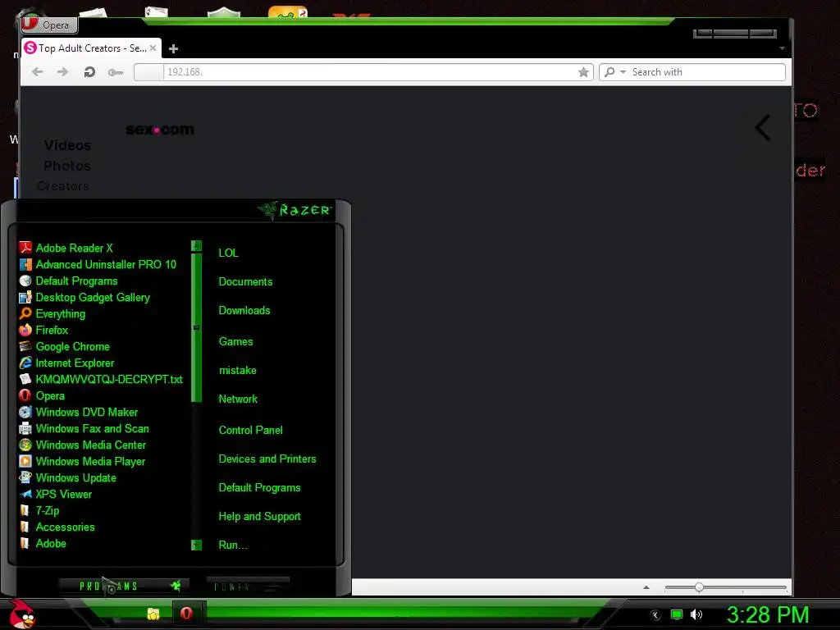Launch Firefox from the programs list
Viewport: 840px width, 630px height.
43,330
